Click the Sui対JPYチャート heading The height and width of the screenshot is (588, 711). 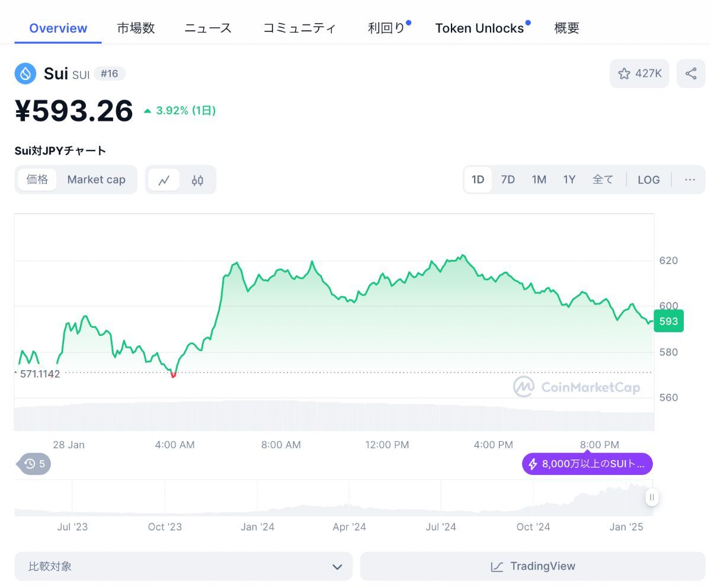click(60, 150)
